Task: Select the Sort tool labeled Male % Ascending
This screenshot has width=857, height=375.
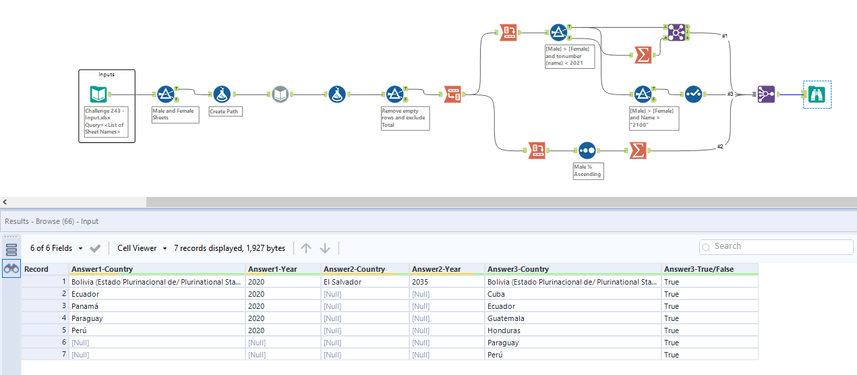Action: (586, 150)
